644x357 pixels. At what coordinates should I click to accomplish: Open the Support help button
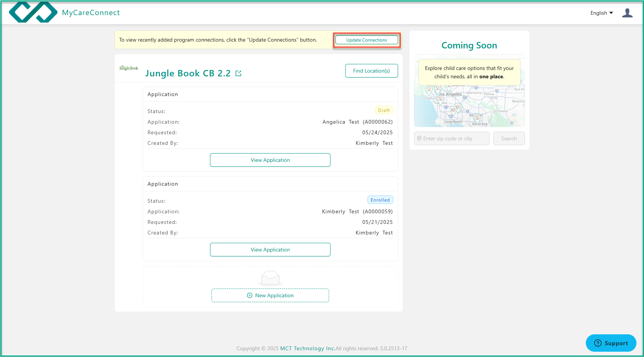611,343
